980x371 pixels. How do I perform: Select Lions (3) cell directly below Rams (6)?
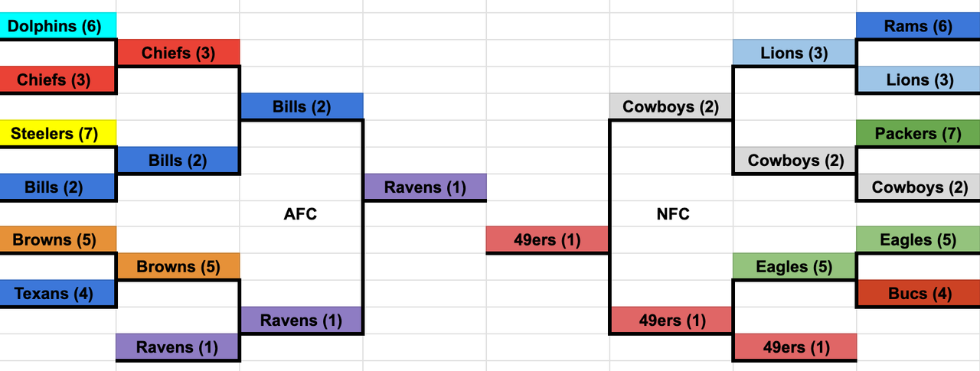tap(918, 80)
